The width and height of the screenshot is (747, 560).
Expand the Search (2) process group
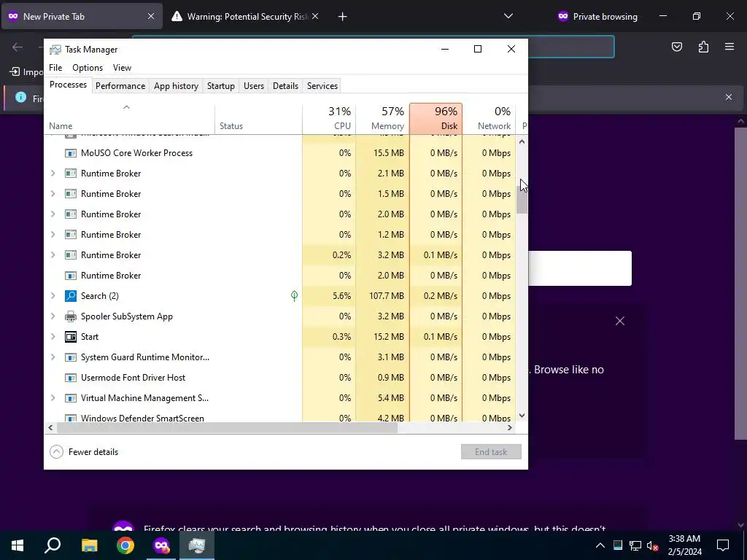(x=53, y=296)
